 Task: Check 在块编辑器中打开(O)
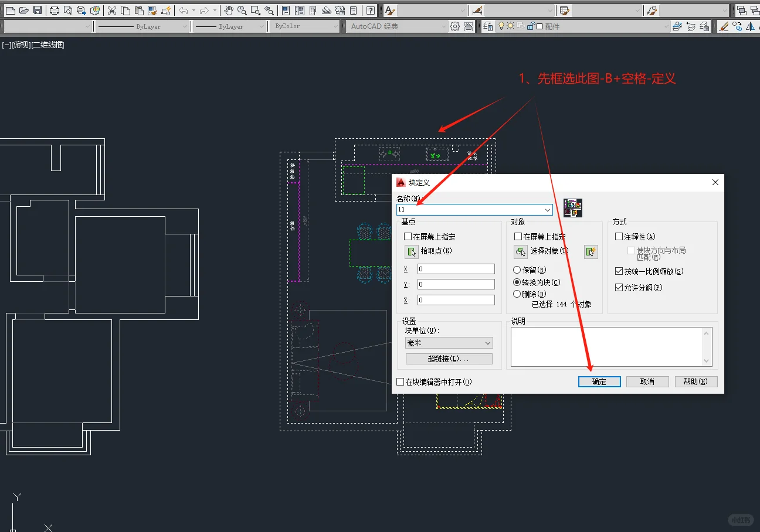coord(401,382)
